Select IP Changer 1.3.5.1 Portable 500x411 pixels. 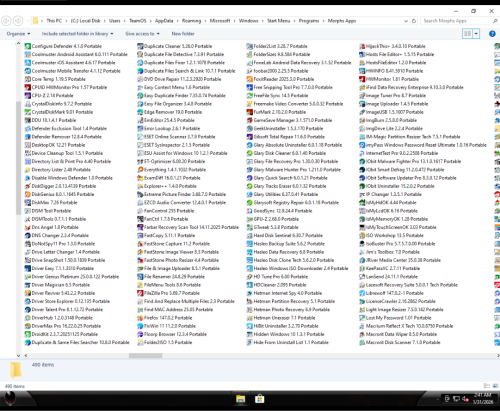[x=390, y=194]
